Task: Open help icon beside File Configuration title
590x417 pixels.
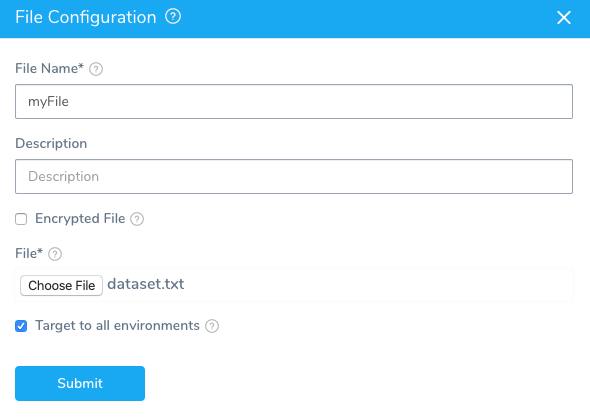Action: pyautogui.click(x=173, y=17)
